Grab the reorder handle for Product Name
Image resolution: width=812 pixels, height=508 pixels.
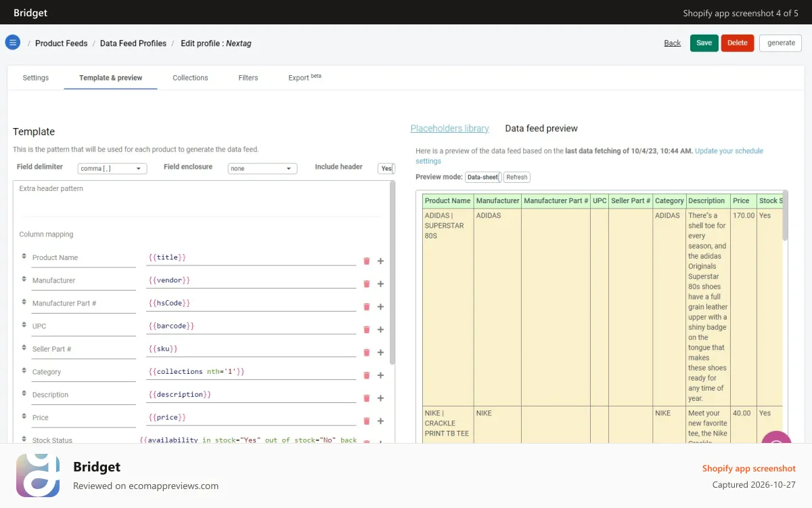pos(24,257)
